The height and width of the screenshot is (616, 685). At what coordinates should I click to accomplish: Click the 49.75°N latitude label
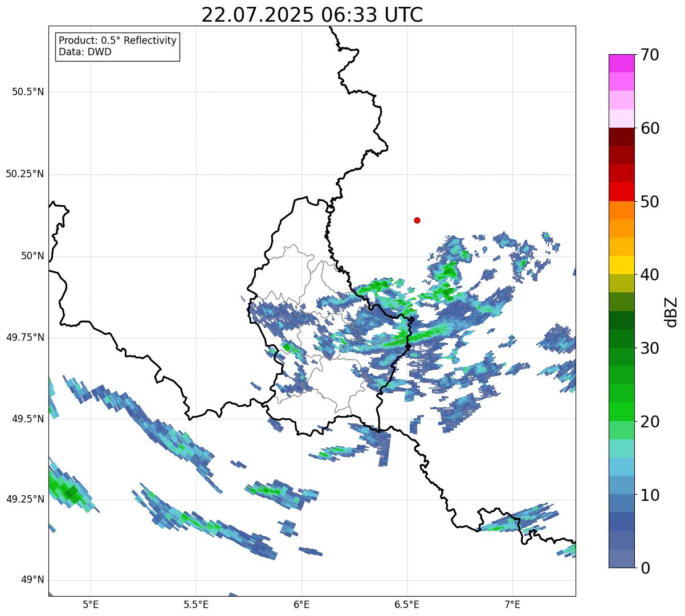(x=25, y=337)
